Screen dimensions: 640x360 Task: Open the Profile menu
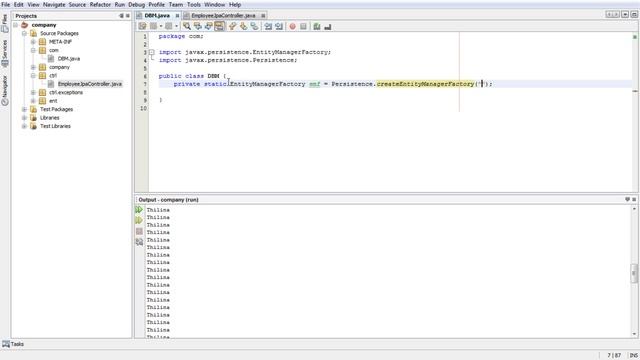[x=156, y=4]
